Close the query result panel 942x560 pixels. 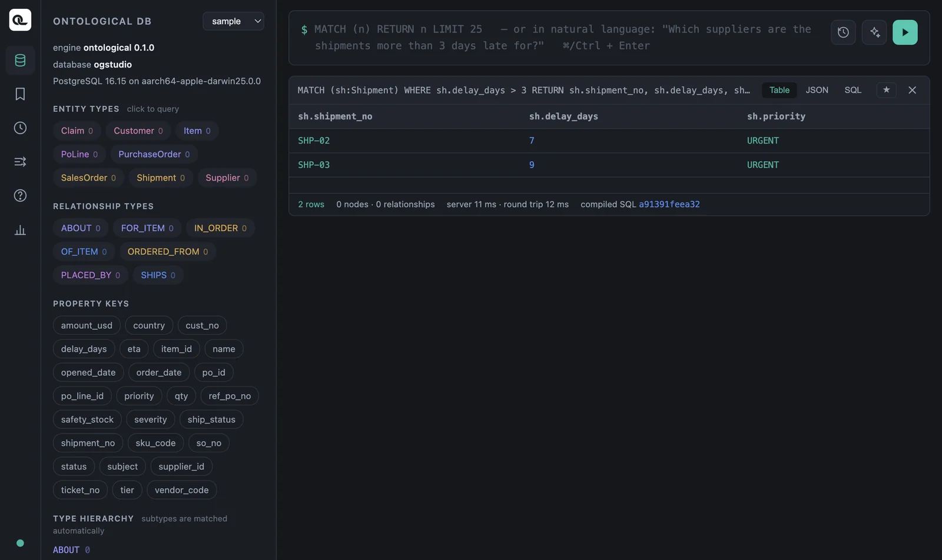912,90
